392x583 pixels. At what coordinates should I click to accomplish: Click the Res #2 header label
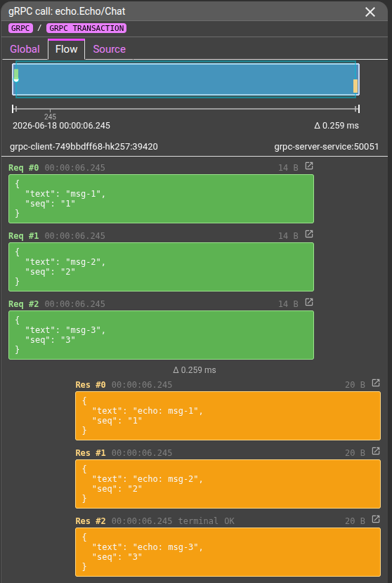pos(91,521)
